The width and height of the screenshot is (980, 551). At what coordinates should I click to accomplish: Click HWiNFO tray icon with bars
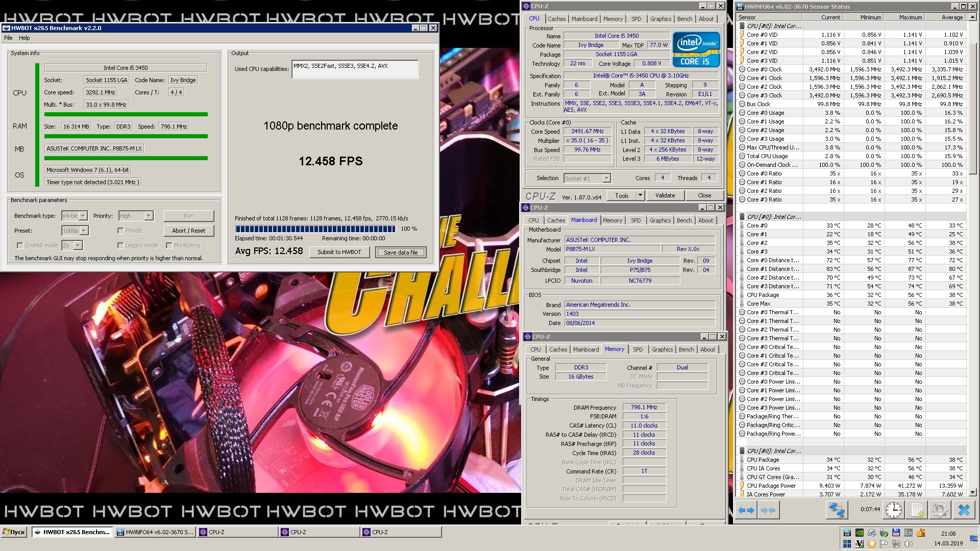[847, 533]
